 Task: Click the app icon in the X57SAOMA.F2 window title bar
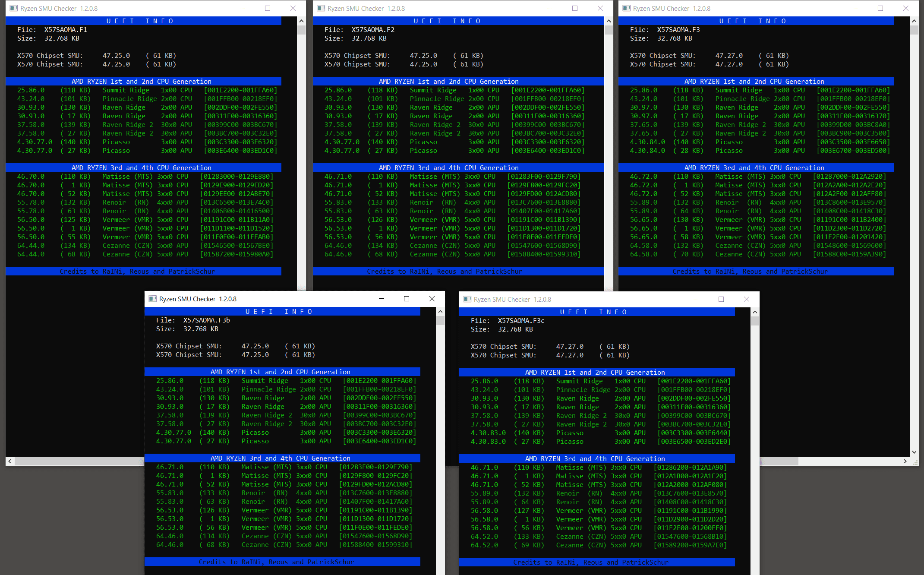coord(321,8)
